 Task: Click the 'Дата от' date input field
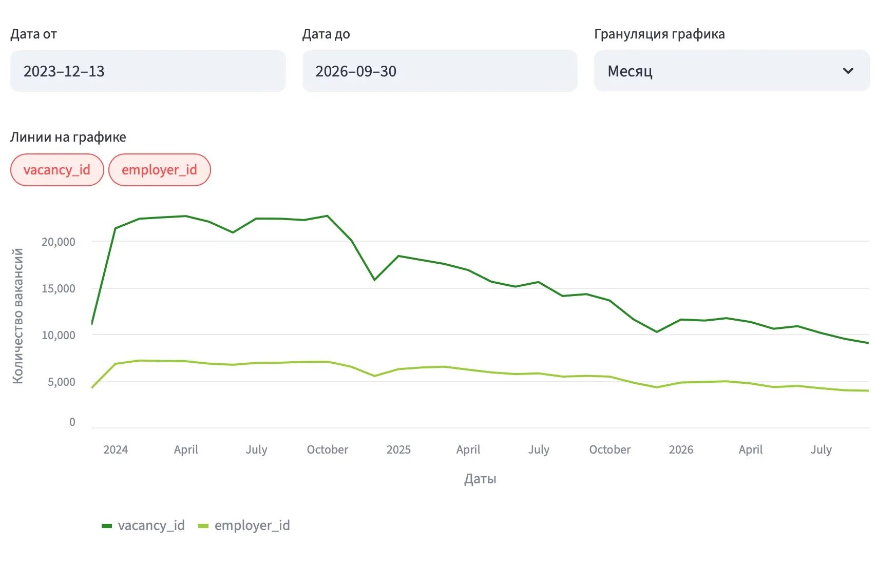pos(148,71)
